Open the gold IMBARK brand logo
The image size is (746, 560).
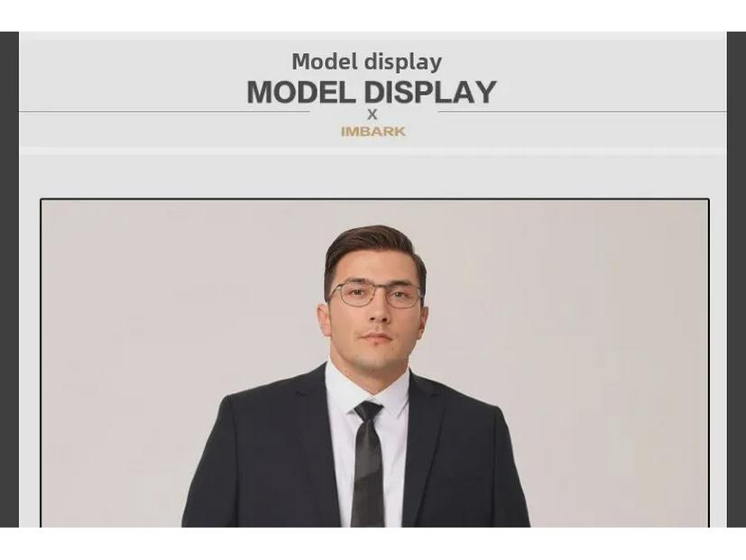373,132
